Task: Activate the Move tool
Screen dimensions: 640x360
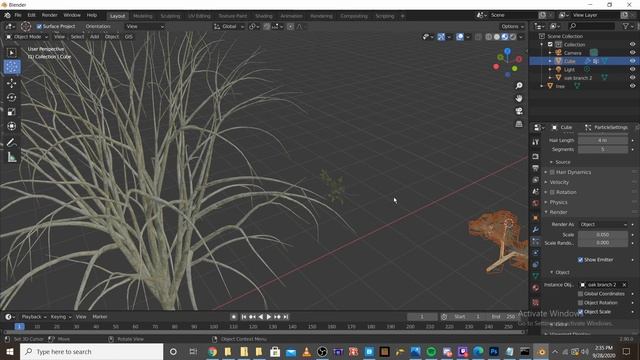Action: [11, 83]
